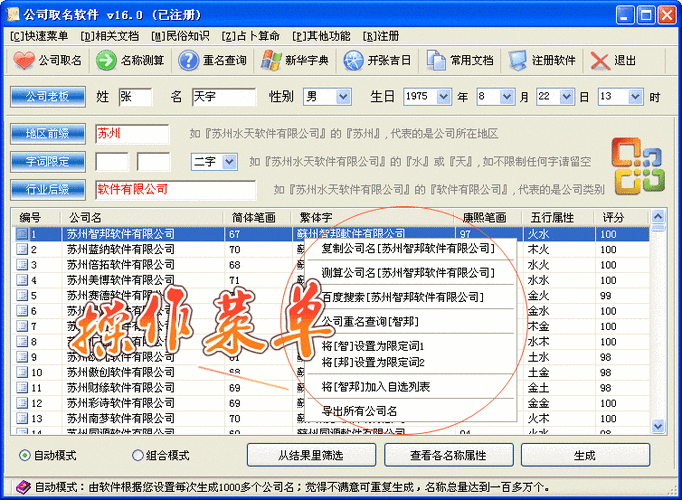Click the 评分 column header
This screenshot has width=682, height=500.
(622, 217)
